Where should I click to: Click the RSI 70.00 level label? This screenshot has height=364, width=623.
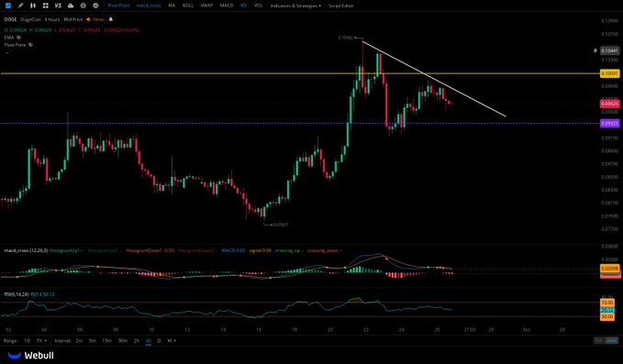tap(606, 303)
